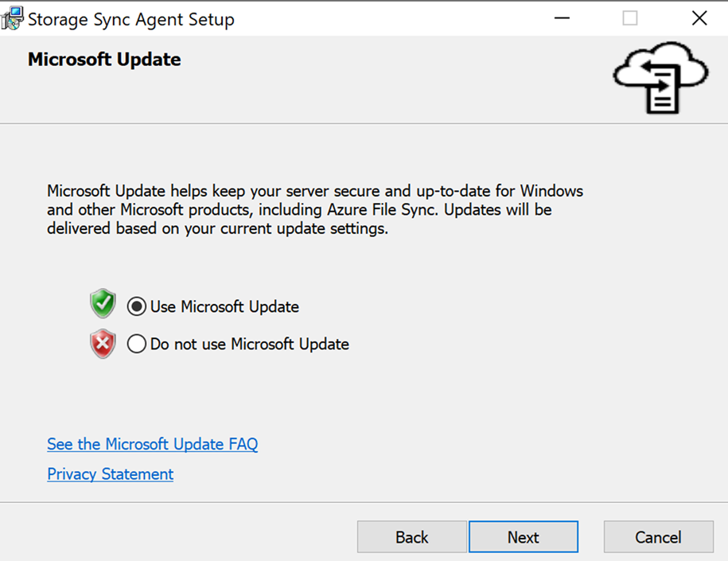Click the shield icon beside Do not use option
728x561 pixels.
click(x=102, y=342)
